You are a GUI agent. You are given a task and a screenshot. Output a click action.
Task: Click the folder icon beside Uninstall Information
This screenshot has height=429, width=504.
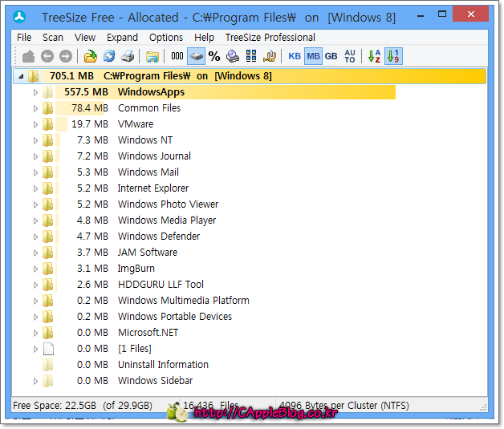click(x=48, y=365)
